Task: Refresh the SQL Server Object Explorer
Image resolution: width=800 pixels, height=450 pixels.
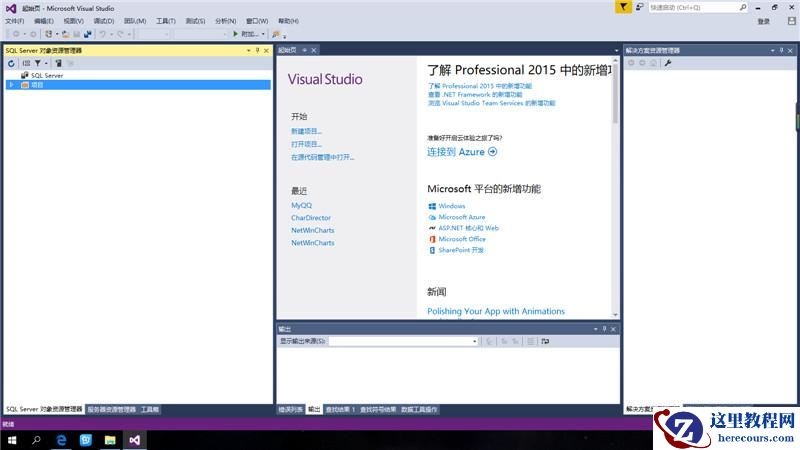Action: [x=11, y=63]
